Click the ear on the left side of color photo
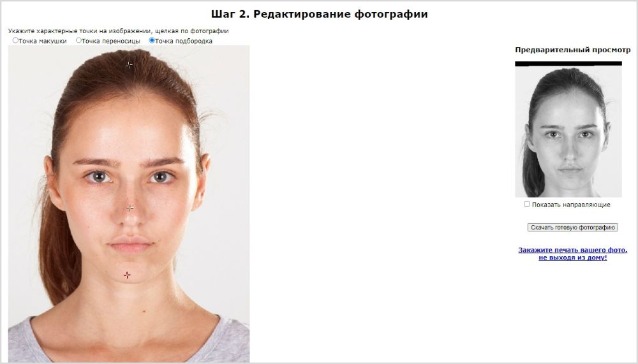 pos(54,183)
